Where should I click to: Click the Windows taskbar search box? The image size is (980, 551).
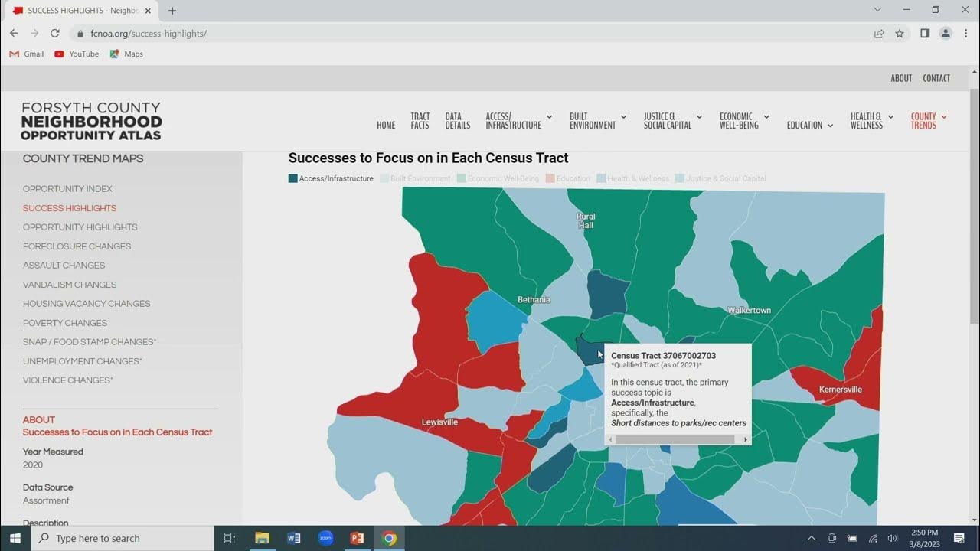pyautogui.click(x=122, y=538)
